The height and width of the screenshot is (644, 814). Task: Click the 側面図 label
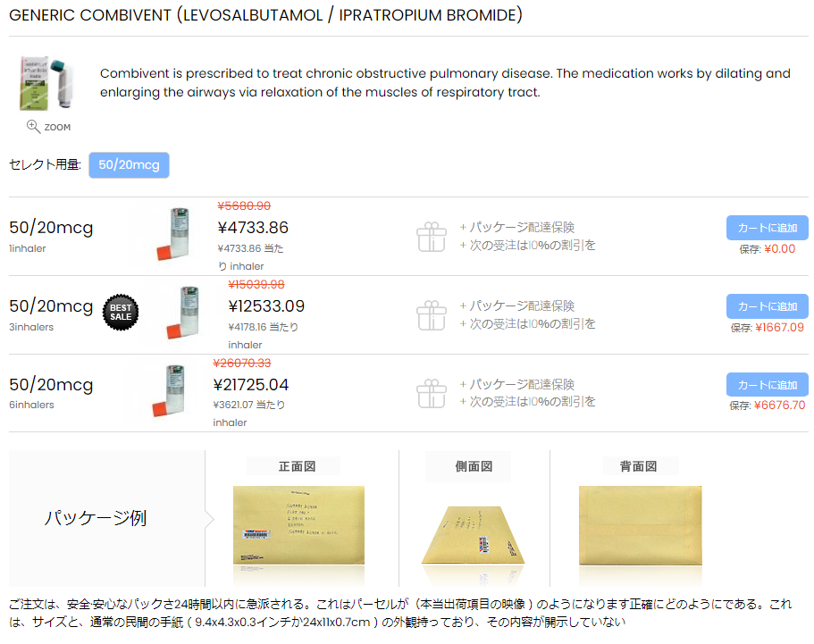tap(474, 466)
